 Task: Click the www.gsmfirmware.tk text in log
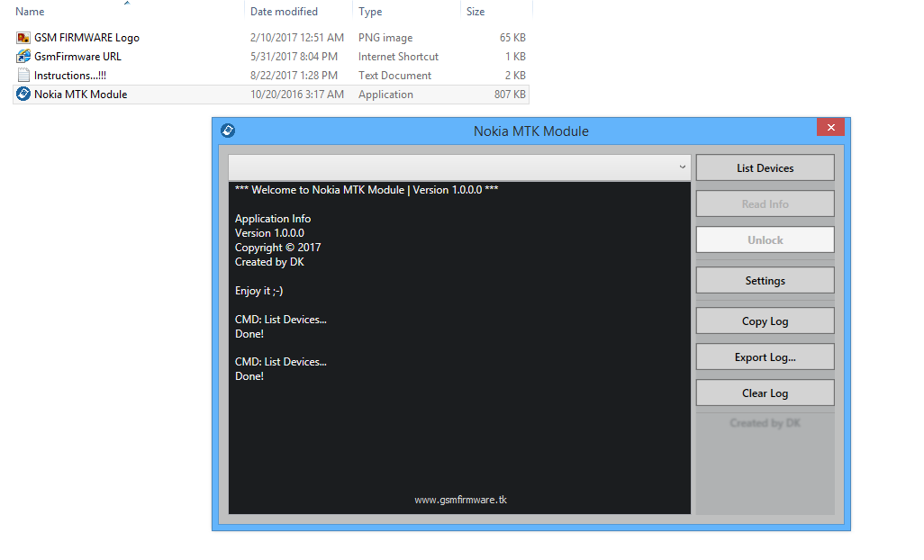click(460, 500)
